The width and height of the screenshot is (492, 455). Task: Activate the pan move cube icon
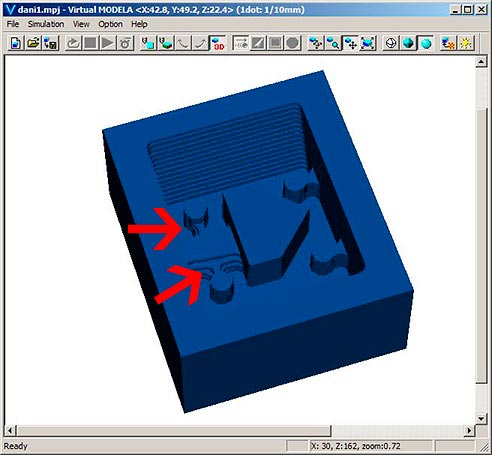[x=350, y=43]
